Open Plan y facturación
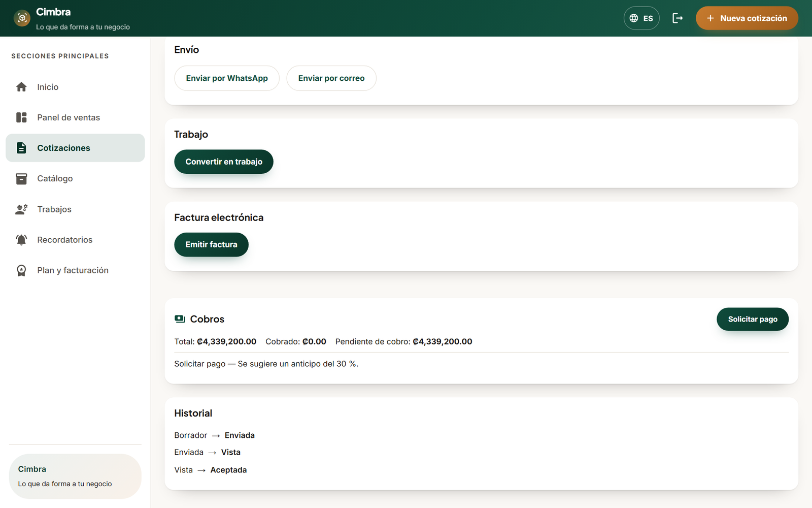Viewport: 812px width, 508px height. pos(75,270)
